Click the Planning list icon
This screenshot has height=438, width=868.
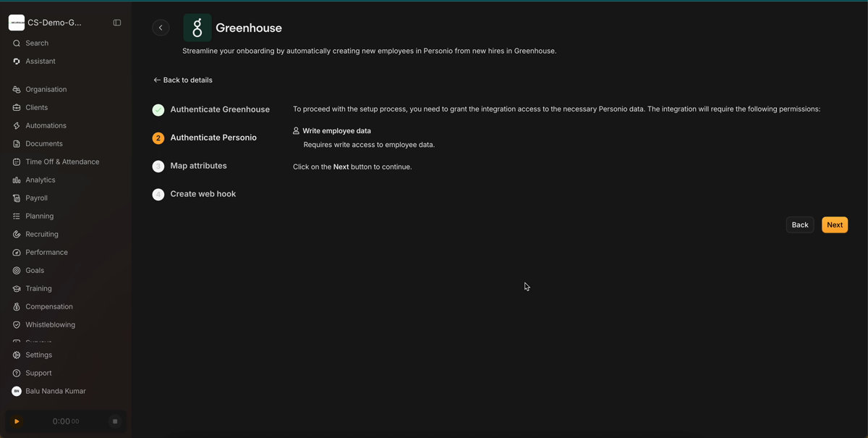coord(17,216)
